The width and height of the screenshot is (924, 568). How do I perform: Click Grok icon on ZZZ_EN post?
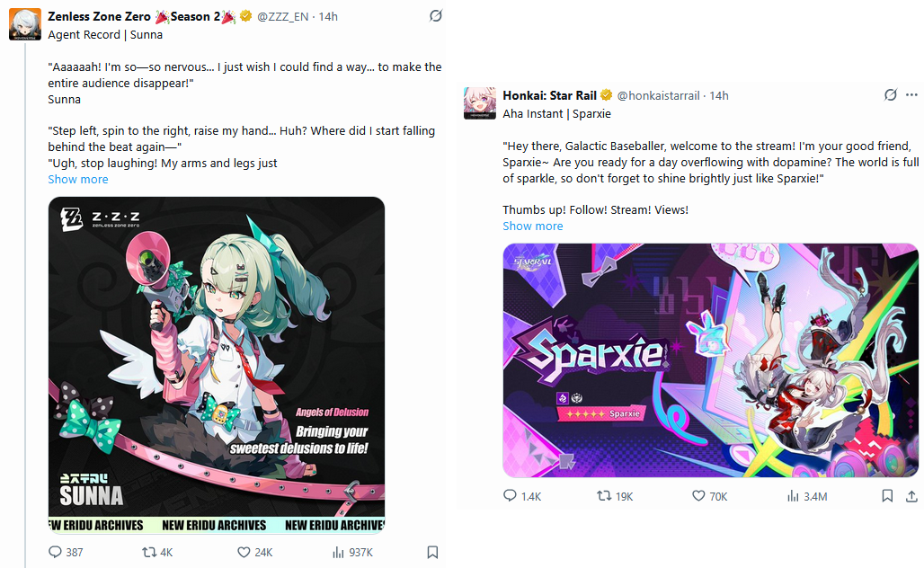click(x=435, y=16)
